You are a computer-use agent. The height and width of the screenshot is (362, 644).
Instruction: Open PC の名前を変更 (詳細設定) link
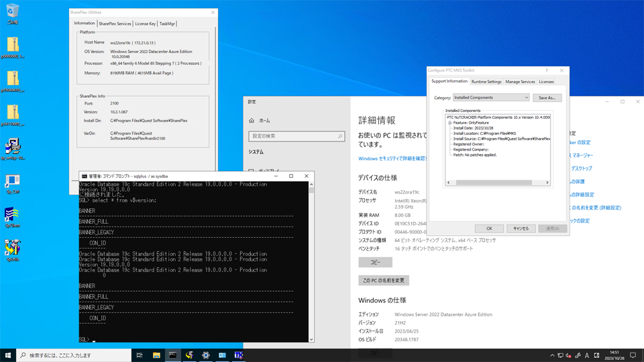tap(595, 208)
